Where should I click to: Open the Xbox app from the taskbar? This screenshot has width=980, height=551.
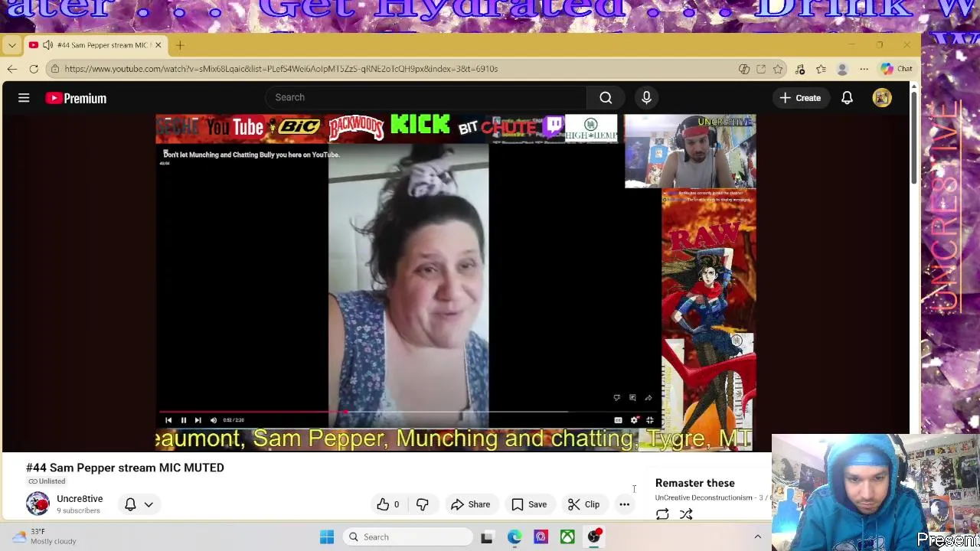point(567,536)
